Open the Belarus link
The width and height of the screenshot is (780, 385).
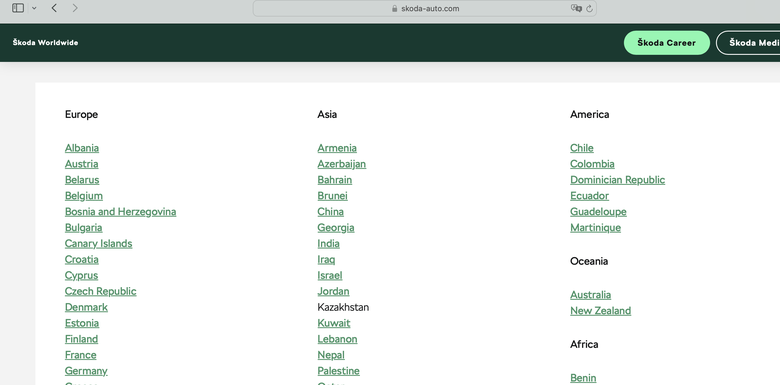82,180
